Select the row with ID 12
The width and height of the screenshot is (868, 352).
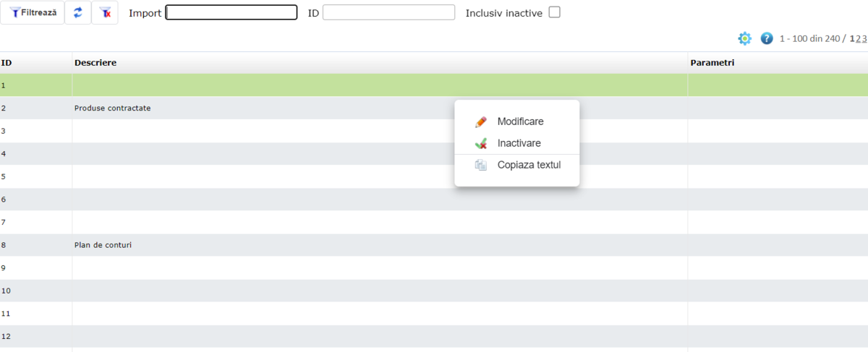click(x=217, y=336)
